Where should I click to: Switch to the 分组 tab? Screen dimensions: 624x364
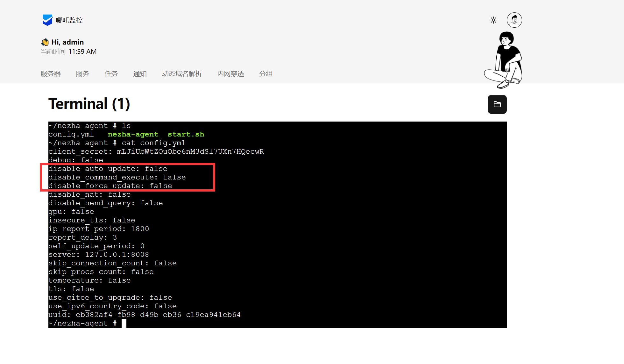[x=266, y=74]
